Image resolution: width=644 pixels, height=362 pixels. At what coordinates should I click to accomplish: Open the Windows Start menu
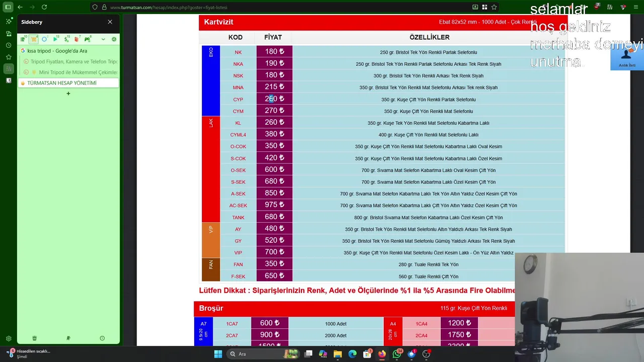pyautogui.click(x=218, y=354)
